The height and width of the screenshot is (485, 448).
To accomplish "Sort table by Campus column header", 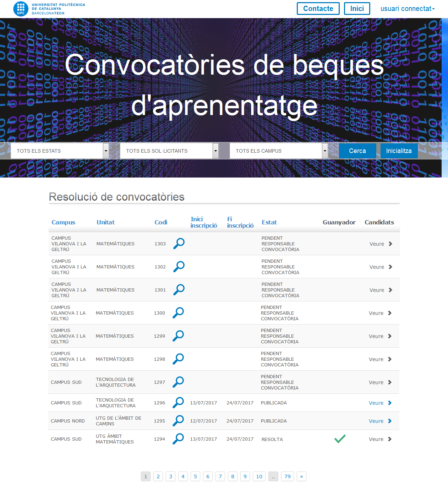I will click(x=63, y=222).
